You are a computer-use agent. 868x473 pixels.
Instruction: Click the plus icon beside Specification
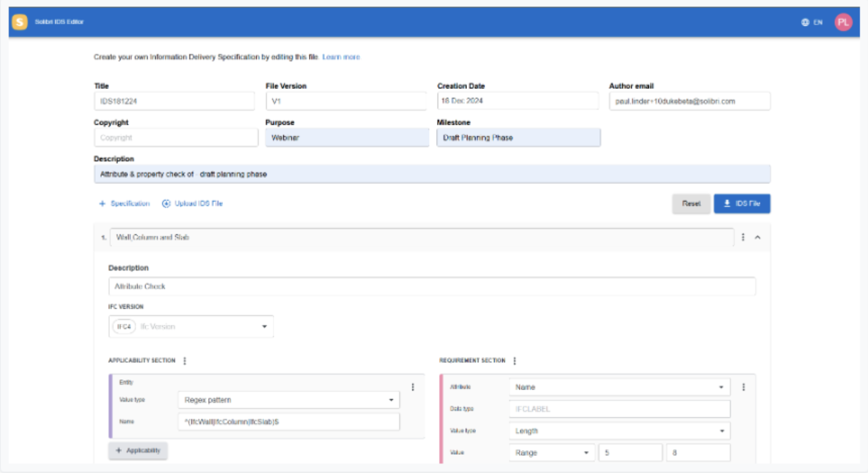coord(102,203)
